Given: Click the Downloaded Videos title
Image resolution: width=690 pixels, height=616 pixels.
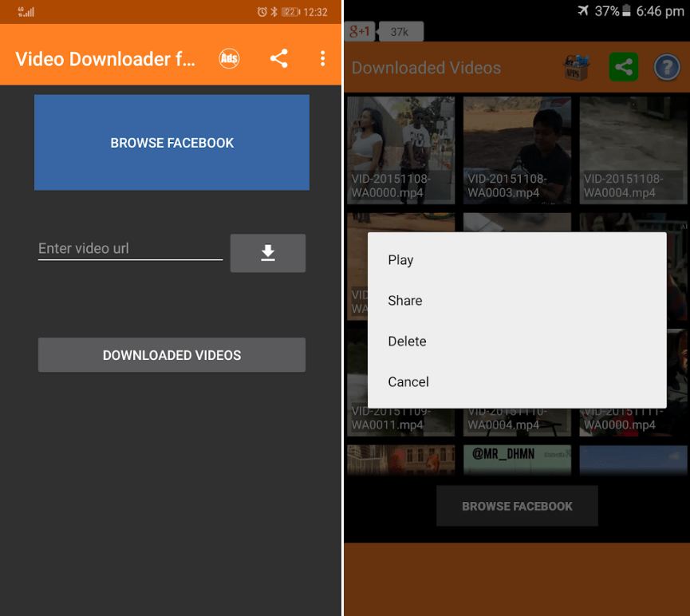Looking at the screenshot, I should 426,68.
